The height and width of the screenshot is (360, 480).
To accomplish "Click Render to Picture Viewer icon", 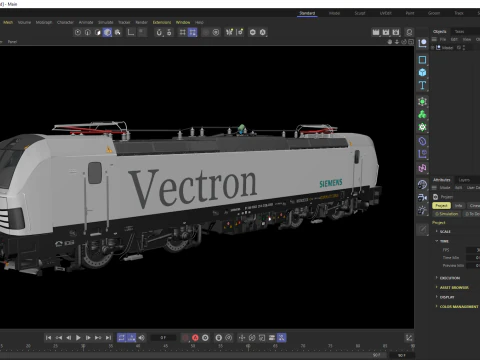I will [386, 32].
